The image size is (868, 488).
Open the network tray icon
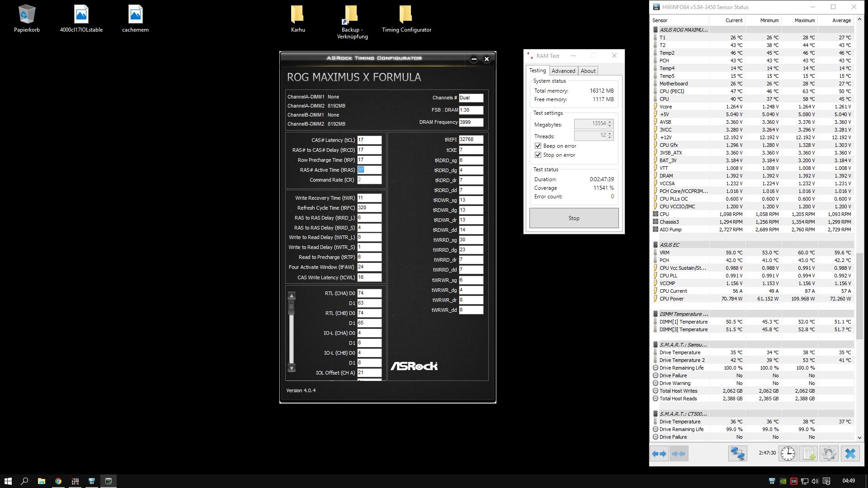click(x=805, y=481)
